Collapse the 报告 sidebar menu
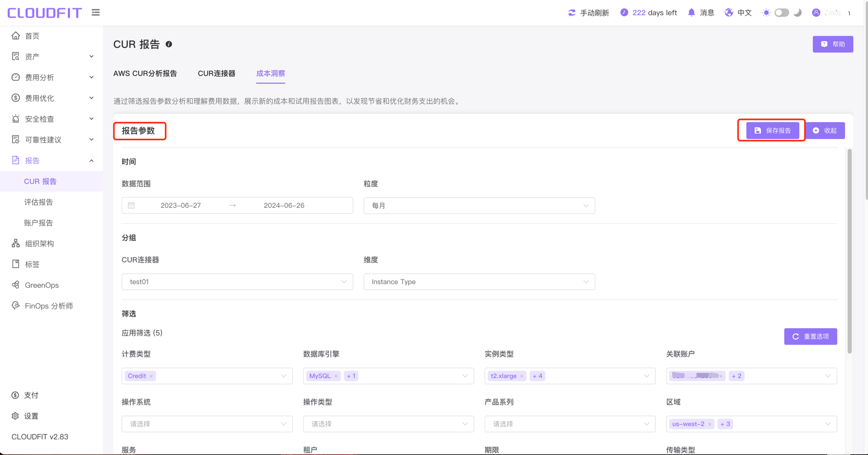Image resolution: width=868 pixels, height=455 pixels. (x=91, y=160)
